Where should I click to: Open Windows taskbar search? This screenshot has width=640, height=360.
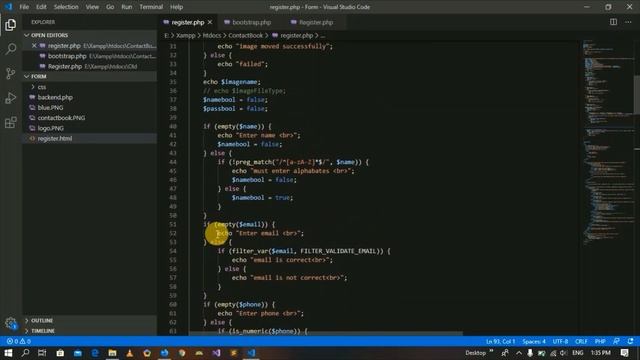point(25,353)
